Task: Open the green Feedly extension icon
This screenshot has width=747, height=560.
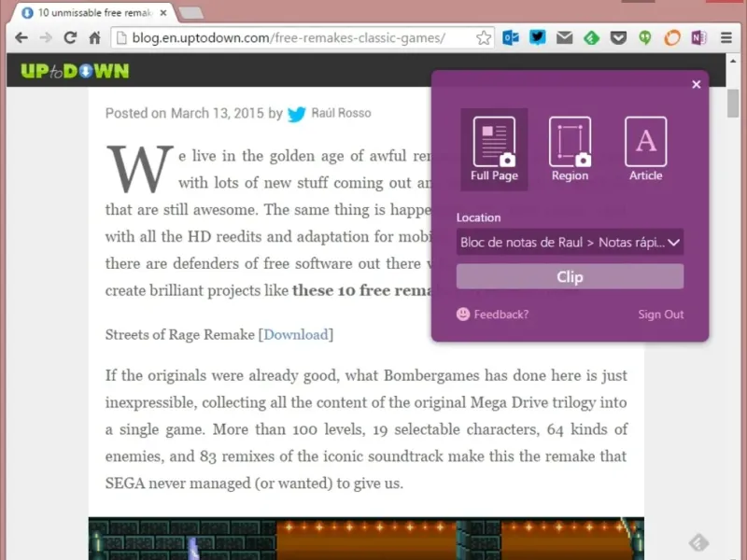Action: tap(591, 37)
